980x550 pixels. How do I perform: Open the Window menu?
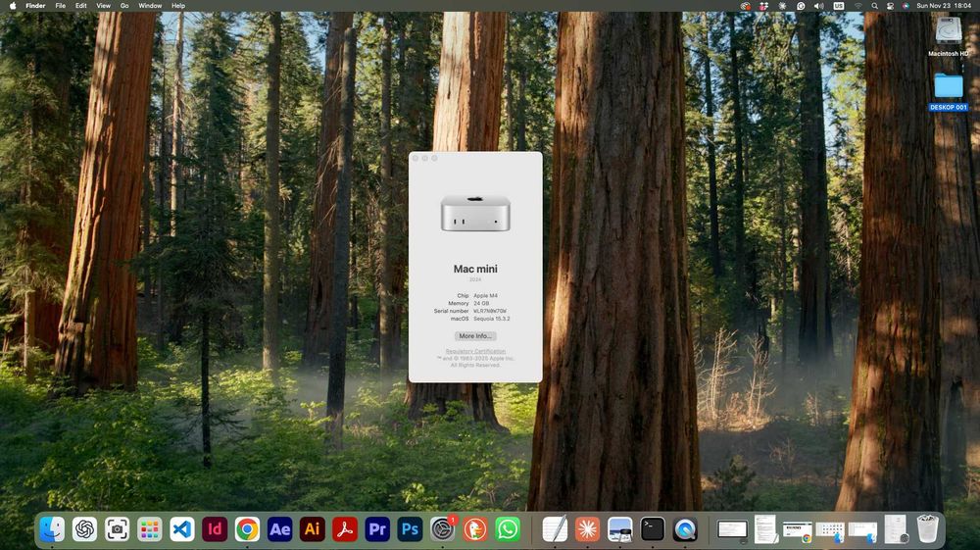click(150, 6)
